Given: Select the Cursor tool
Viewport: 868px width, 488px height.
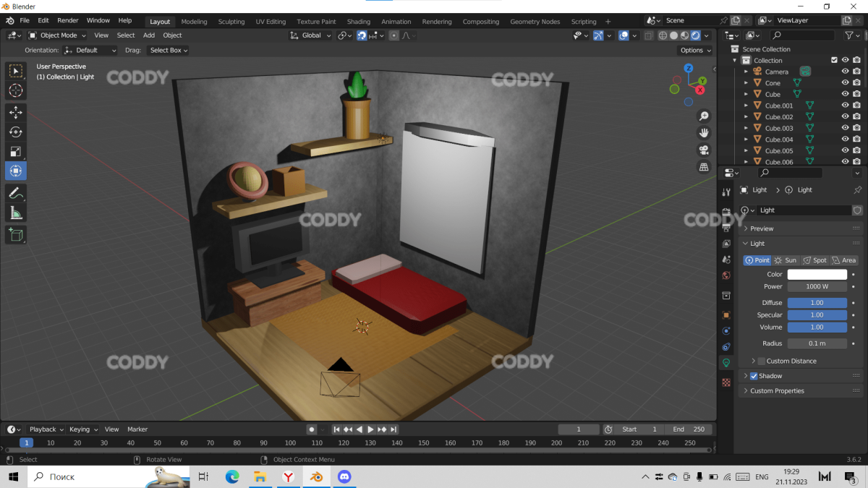Looking at the screenshot, I should click(16, 90).
